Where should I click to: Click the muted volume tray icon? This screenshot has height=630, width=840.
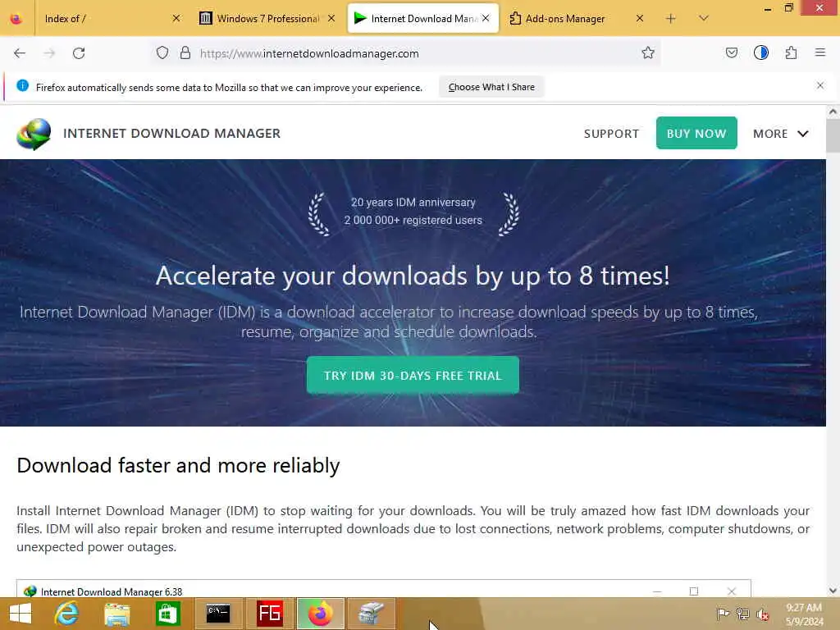pyautogui.click(x=762, y=614)
